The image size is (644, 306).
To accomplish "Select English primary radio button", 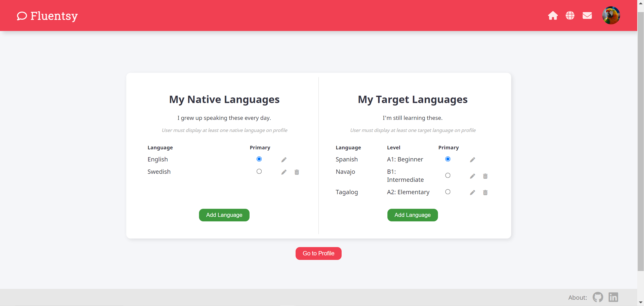I will 259,159.
